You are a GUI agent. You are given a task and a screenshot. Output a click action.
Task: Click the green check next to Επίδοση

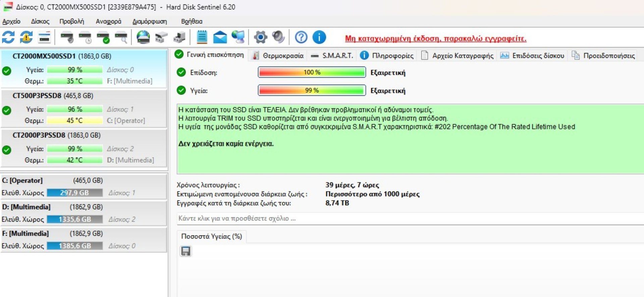coord(181,72)
